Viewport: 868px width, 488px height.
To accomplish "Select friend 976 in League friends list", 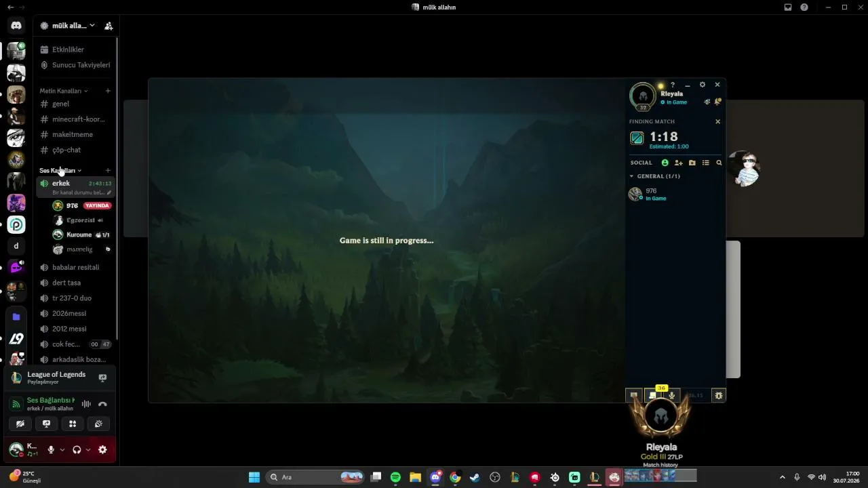I will click(675, 195).
